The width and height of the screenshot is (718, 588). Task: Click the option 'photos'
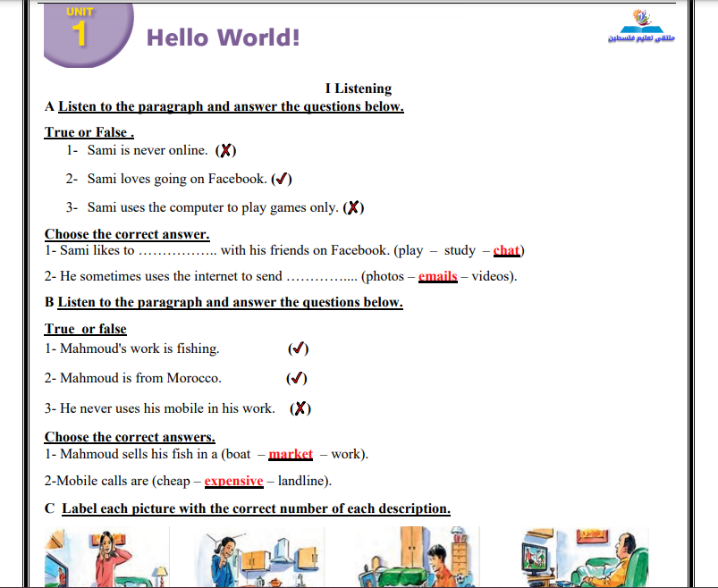coord(384,276)
